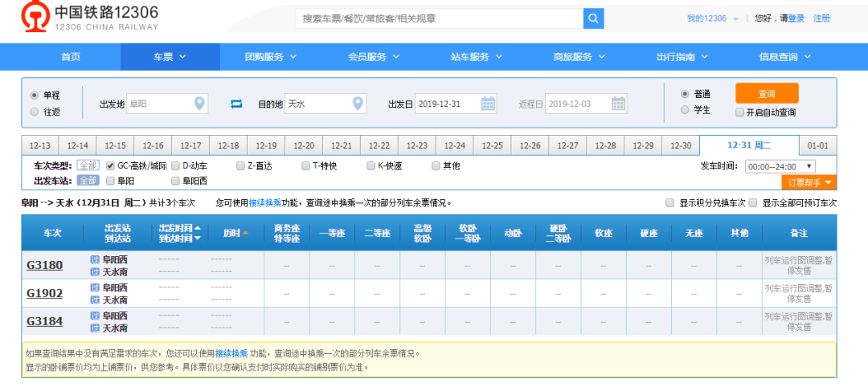Enable 开启自动查询 checkbox
This screenshot has height=391, width=868.
point(739,112)
